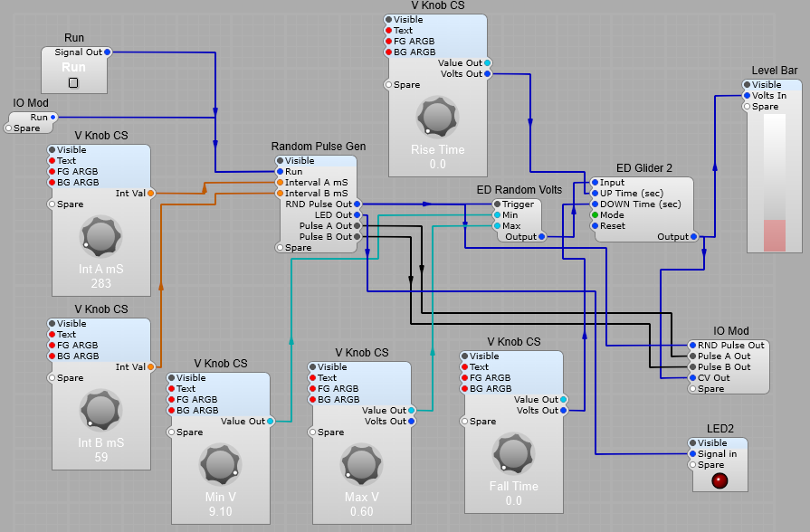This screenshot has width=810, height=532.
Task: Adjust the Max V knob
Action: tap(361, 463)
